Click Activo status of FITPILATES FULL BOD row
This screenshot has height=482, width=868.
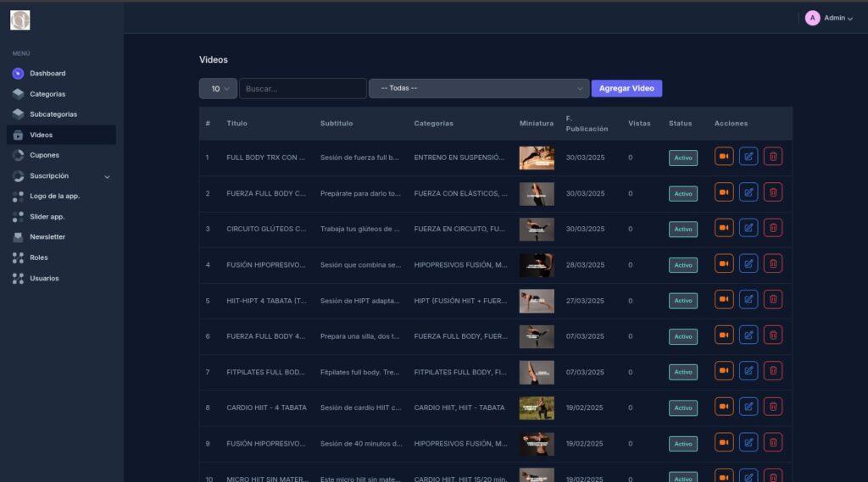point(682,372)
